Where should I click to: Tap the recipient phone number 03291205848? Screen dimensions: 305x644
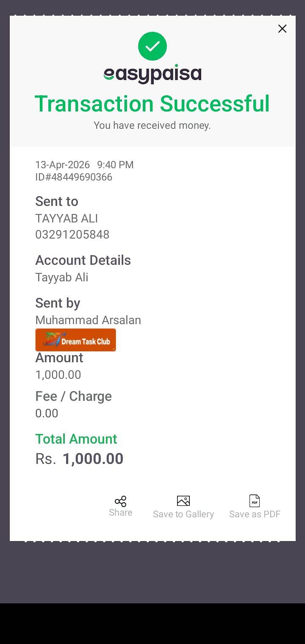tap(72, 234)
